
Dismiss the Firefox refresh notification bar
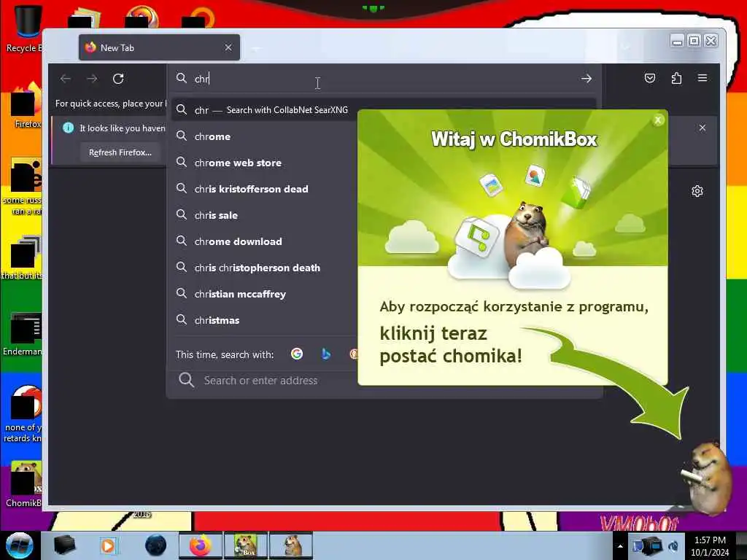pos(703,128)
